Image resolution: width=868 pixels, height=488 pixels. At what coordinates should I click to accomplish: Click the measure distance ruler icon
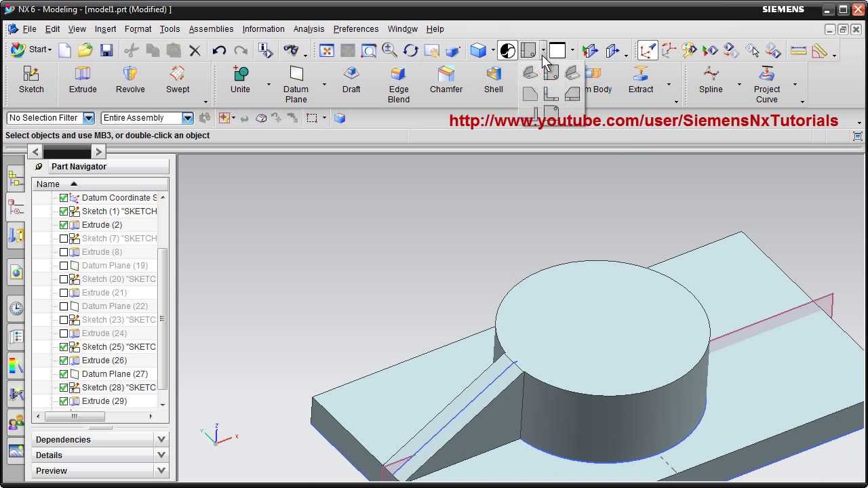[x=798, y=50]
